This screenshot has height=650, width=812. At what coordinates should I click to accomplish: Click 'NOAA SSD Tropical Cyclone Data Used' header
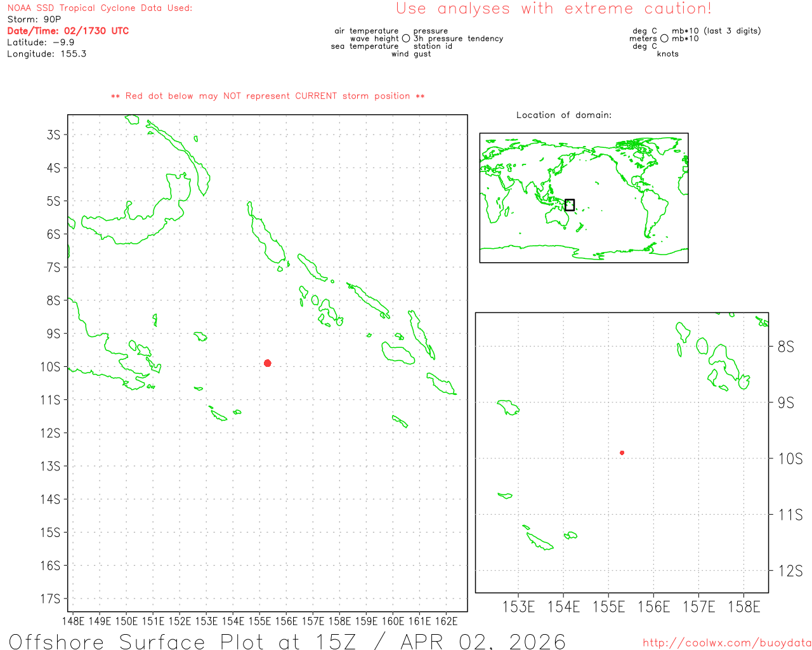[x=100, y=8]
